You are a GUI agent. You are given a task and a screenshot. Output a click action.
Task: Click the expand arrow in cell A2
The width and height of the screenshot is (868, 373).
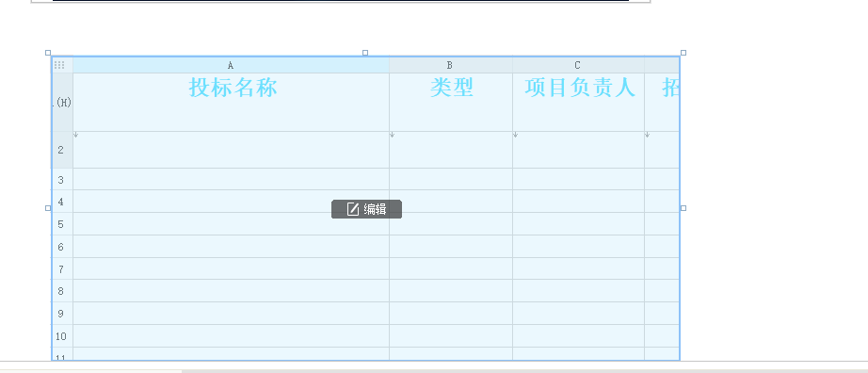coord(76,135)
